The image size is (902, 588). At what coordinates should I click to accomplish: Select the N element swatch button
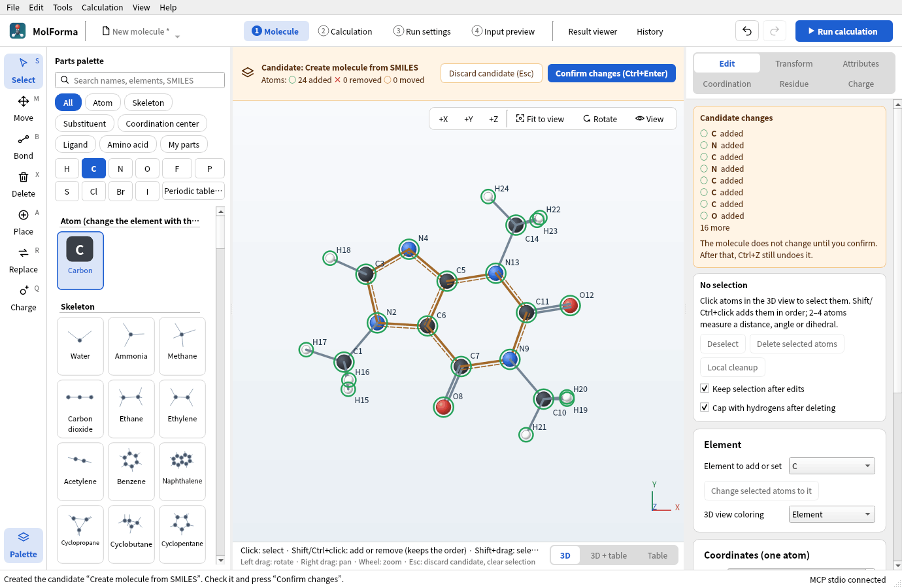120,169
